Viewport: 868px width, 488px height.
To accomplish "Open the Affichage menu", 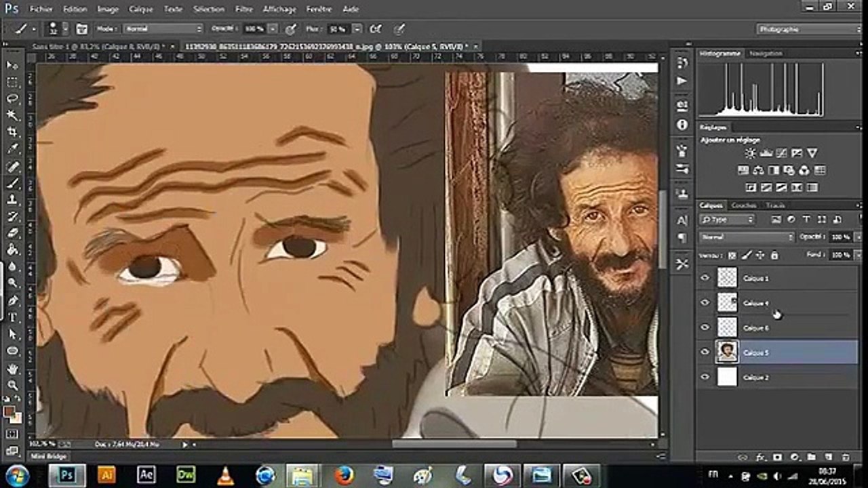I will pos(279,9).
